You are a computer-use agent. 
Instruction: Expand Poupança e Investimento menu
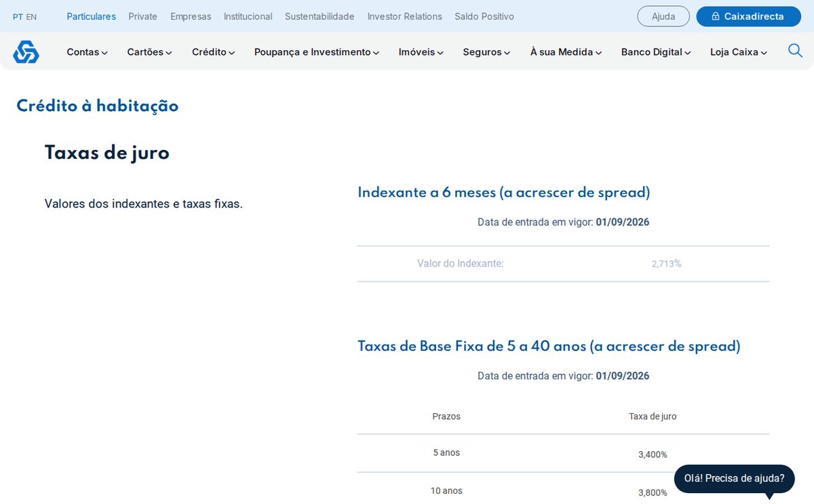coord(317,52)
